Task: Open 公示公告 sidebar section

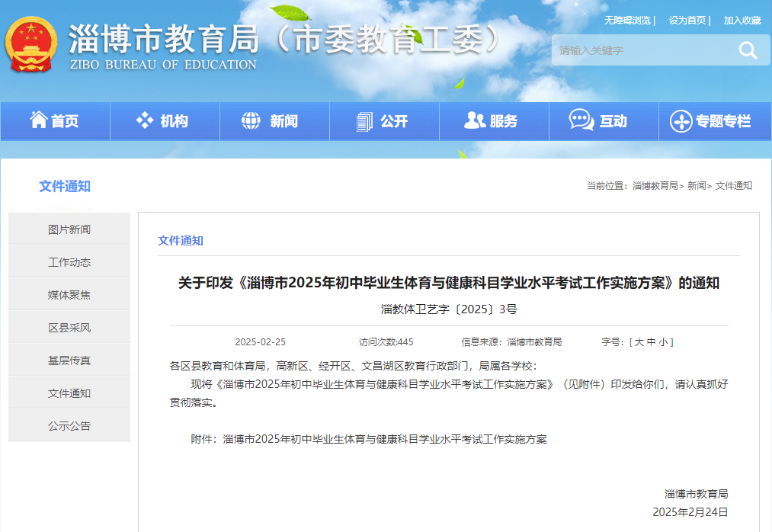Action: [69, 426]
